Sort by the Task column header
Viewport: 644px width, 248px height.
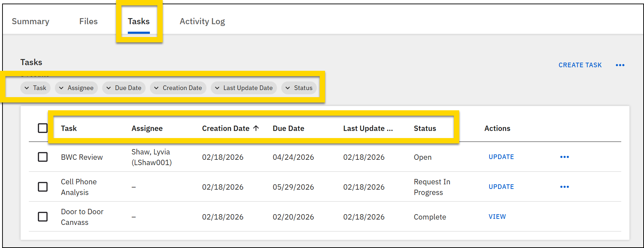click(x=69, y=128)
